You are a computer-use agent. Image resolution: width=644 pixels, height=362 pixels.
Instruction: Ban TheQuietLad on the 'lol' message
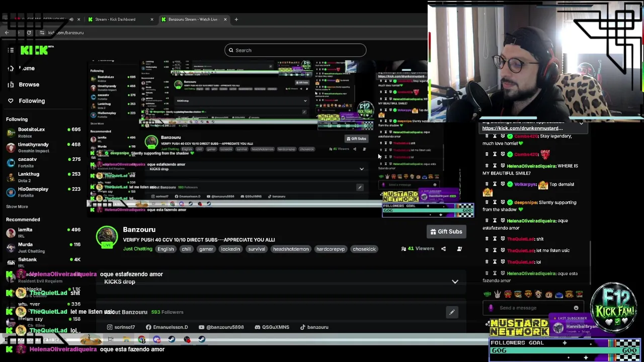tap(502, 262)
